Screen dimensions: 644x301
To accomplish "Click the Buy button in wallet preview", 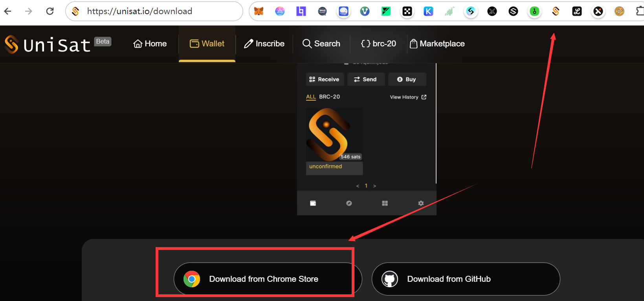I will click(x=407, y=79).
